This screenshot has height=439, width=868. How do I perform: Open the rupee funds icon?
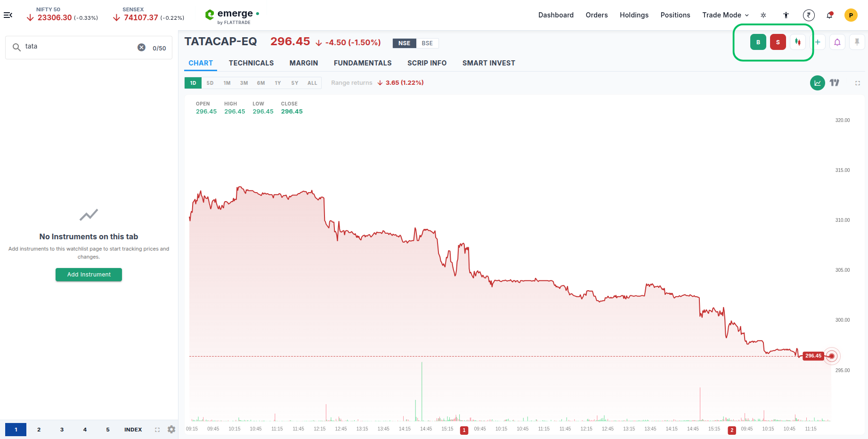tap(809, 15)
